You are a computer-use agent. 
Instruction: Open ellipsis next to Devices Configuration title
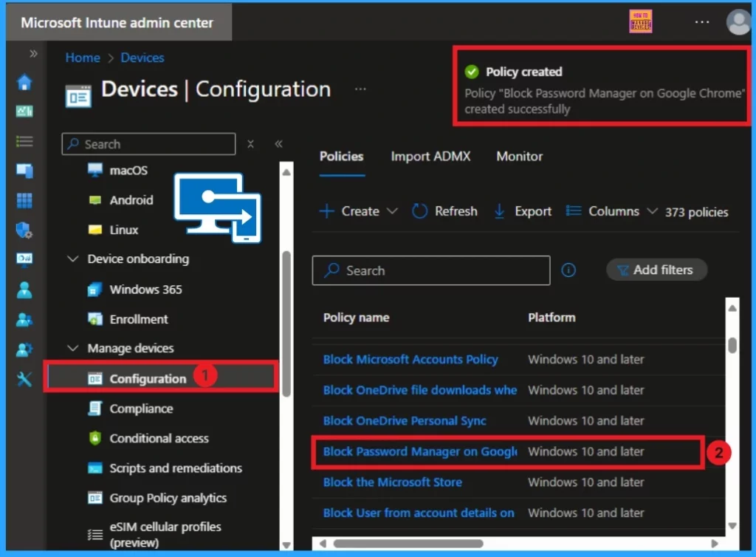pos(360,89)
